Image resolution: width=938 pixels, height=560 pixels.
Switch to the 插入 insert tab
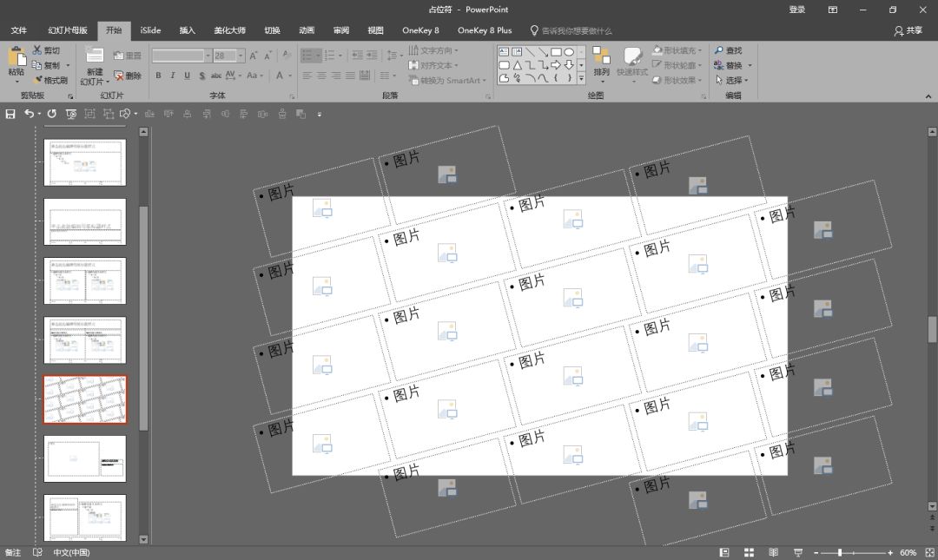click(x=188, y=30)
